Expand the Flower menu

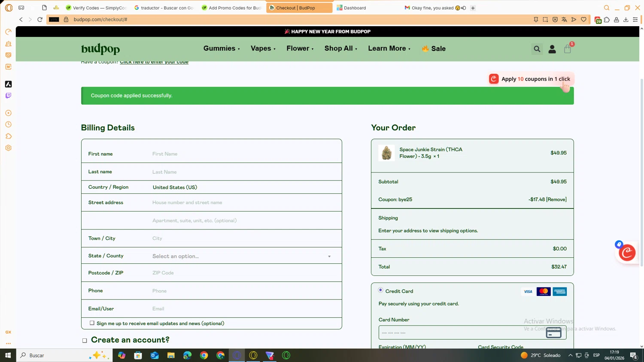point(300,48)
